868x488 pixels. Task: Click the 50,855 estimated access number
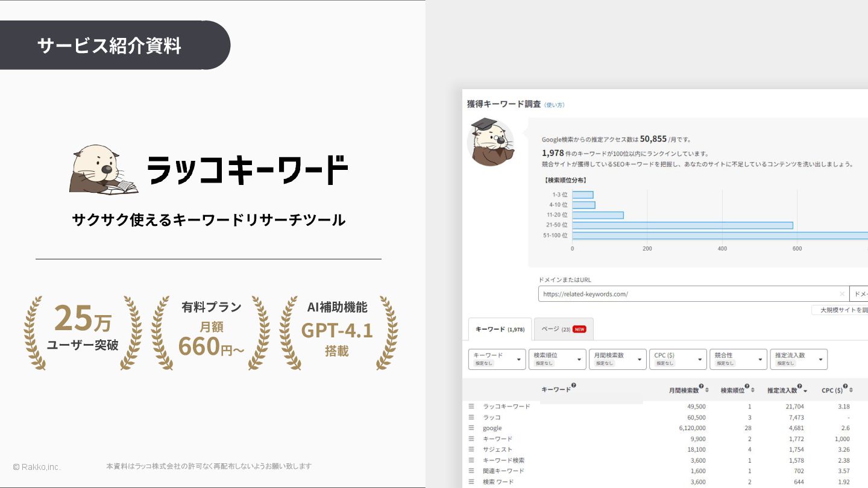(x=653, y=139)
